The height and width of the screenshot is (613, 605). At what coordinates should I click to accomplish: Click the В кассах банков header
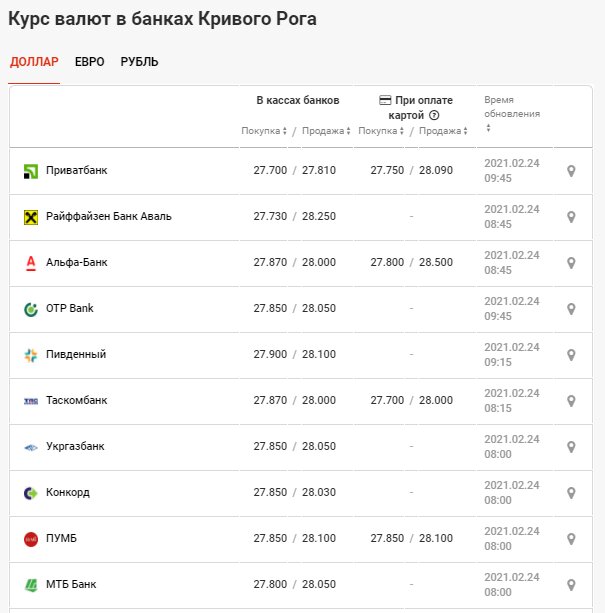[298, 100]
